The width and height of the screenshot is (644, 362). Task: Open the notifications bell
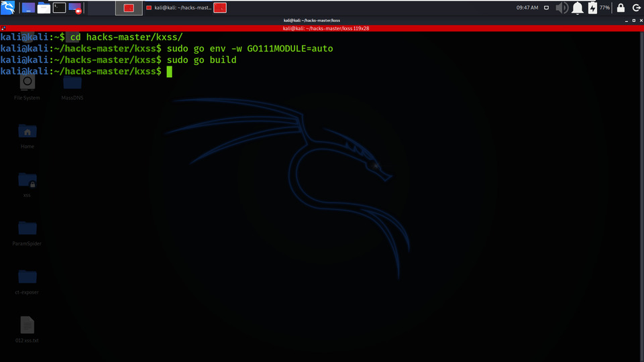[578, 8]
